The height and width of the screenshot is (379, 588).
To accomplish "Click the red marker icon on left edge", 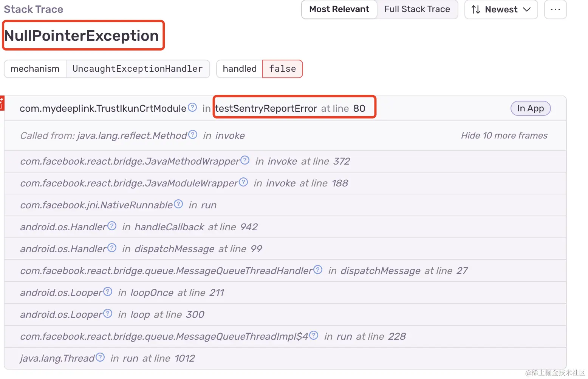I will pyautogui.click(x=2, y=103).
